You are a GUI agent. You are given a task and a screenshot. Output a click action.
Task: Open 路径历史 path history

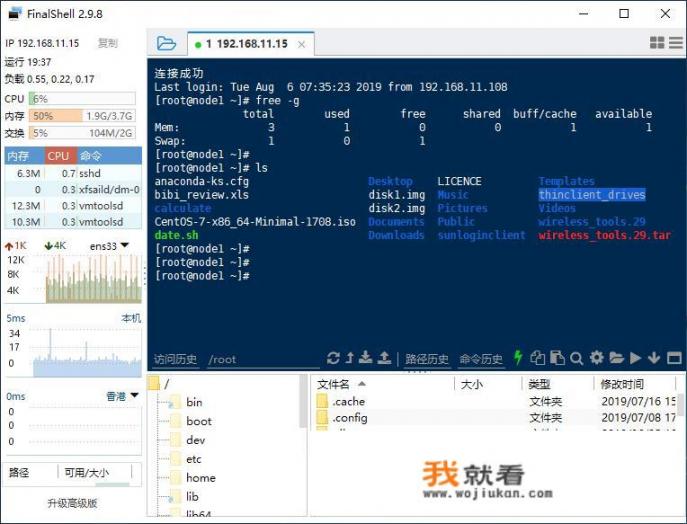coord(427,359)
